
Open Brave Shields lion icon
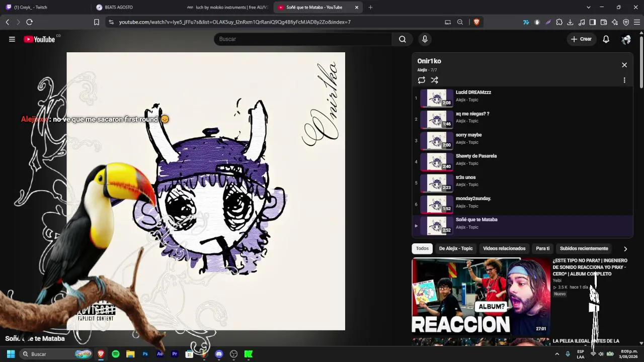(x=476, y=22)
